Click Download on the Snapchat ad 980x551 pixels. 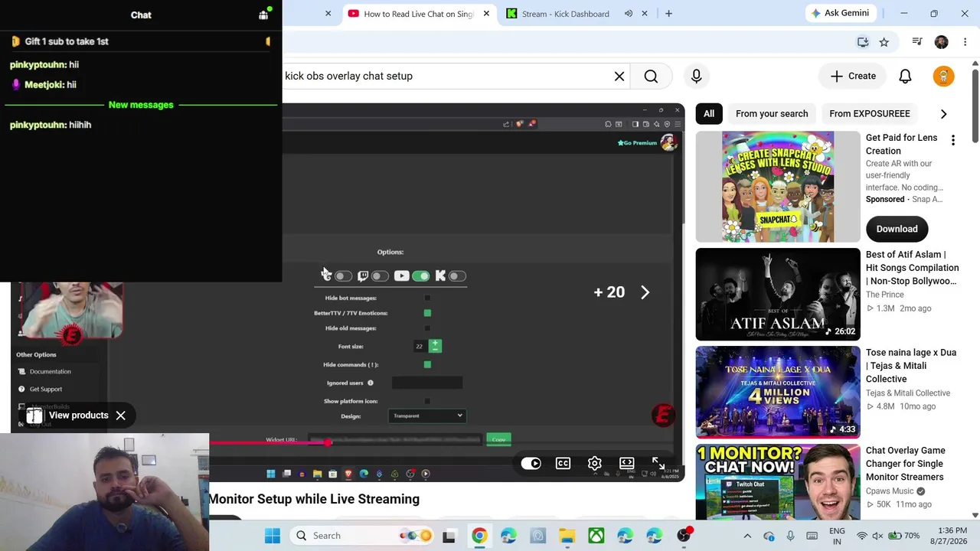click(897, 229)
